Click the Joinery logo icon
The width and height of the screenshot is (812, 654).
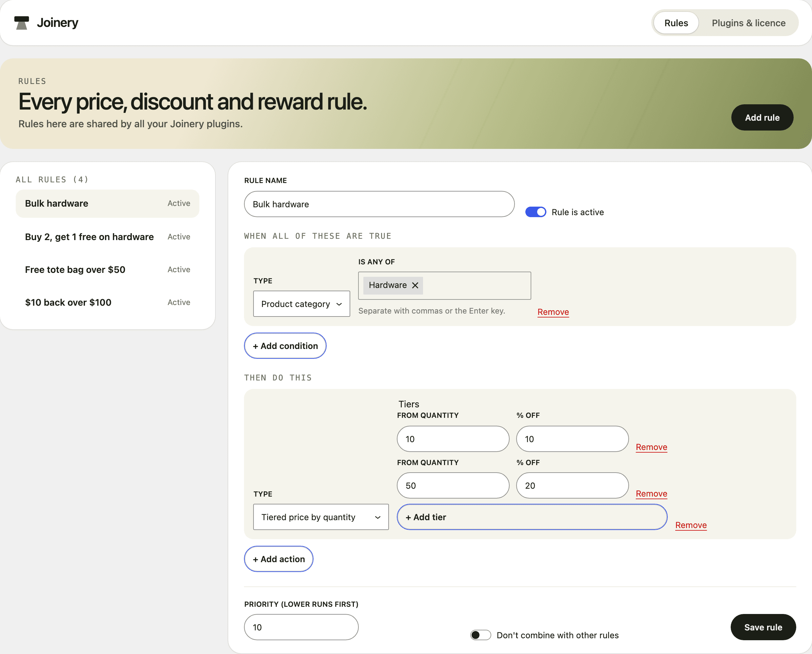[x=21, y=23]
